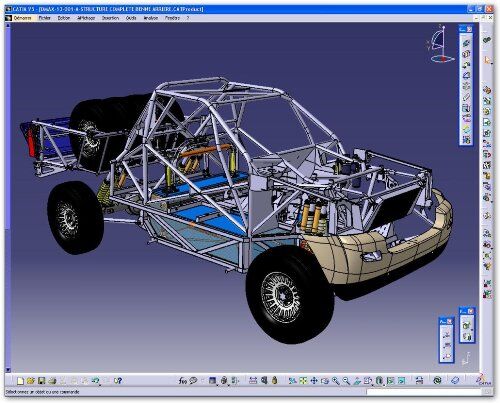The width and height of the screenshot is (500, 403).
Task: Click the Zoom Out magnifier
Action: click(x=346, y=380)
